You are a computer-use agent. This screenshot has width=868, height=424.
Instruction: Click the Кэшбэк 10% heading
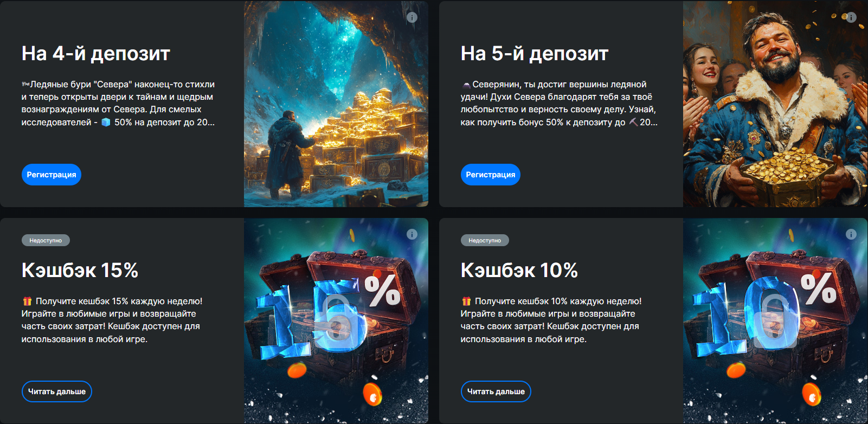[x=519, y=270]
